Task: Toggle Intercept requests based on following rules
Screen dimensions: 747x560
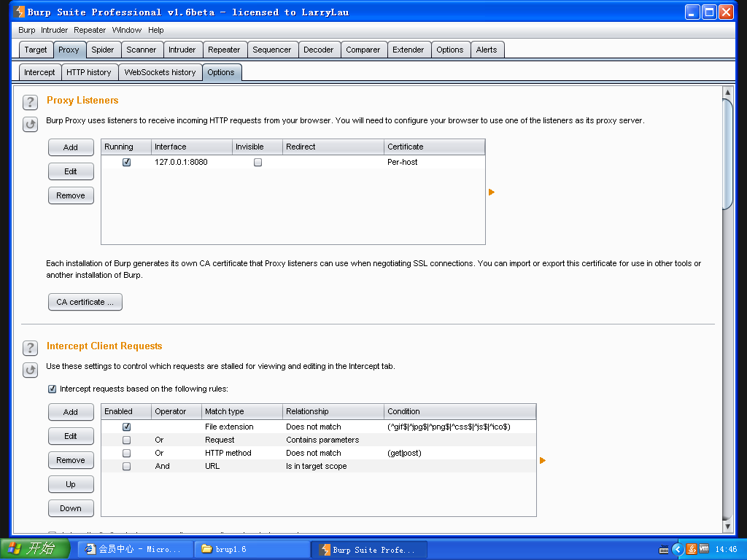Action: [x=53, y=389]
